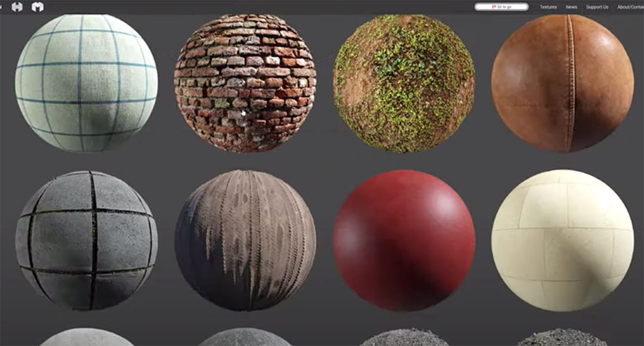
Task: Open the About/Contact menu link
Action: [630, 7]
